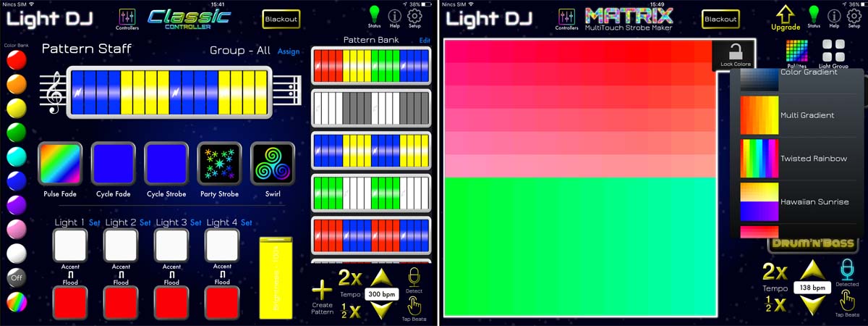The height and width of the screenshot is (326, 868).
Task: Toggle Light 1 Flood red pad
Action: point(70,304)
